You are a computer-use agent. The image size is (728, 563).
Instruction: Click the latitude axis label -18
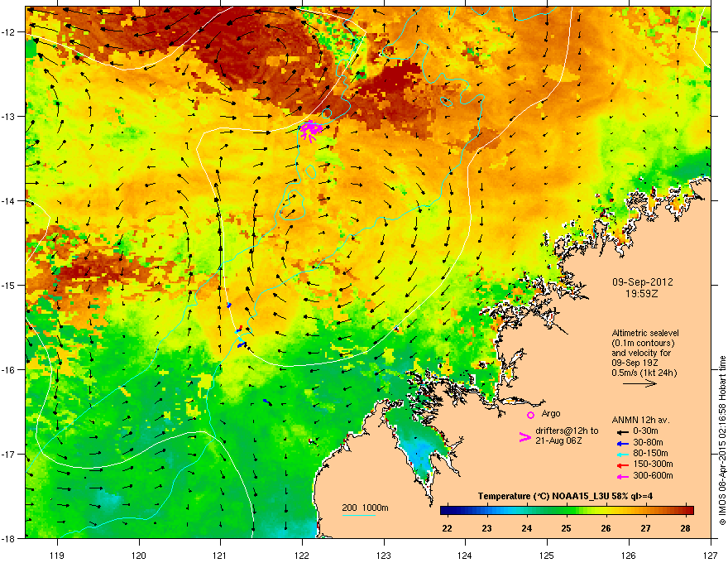point(8,538)
